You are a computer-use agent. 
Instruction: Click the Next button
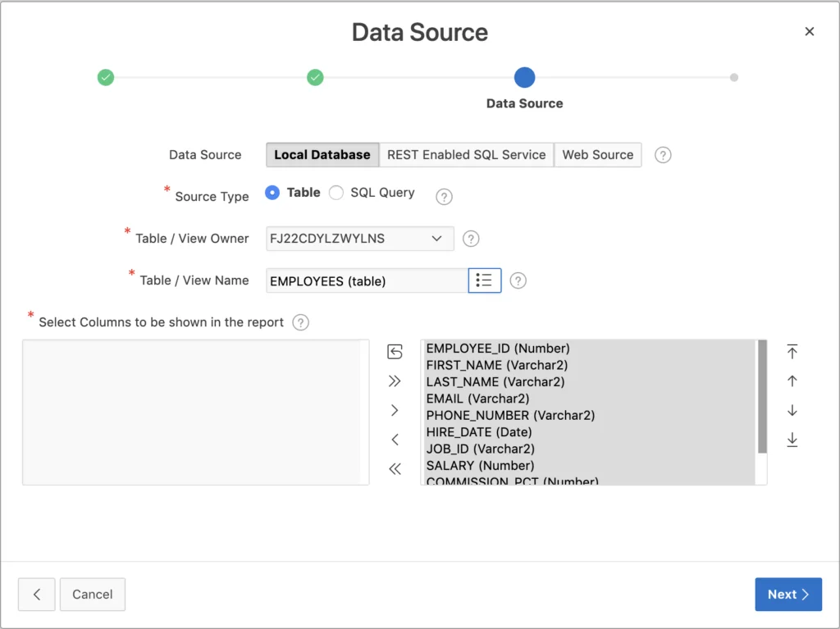point(788,595)
